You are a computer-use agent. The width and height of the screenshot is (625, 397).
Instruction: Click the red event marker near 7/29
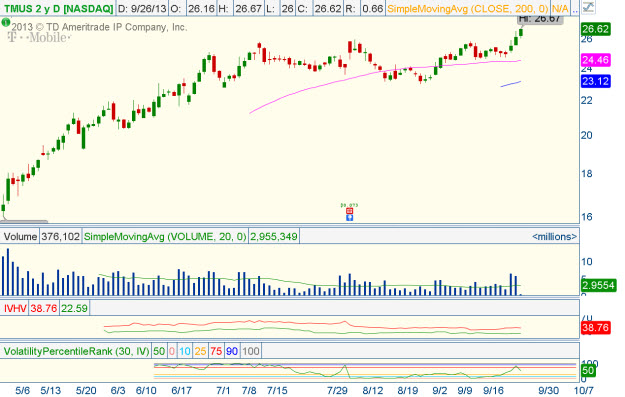(350, 210)
